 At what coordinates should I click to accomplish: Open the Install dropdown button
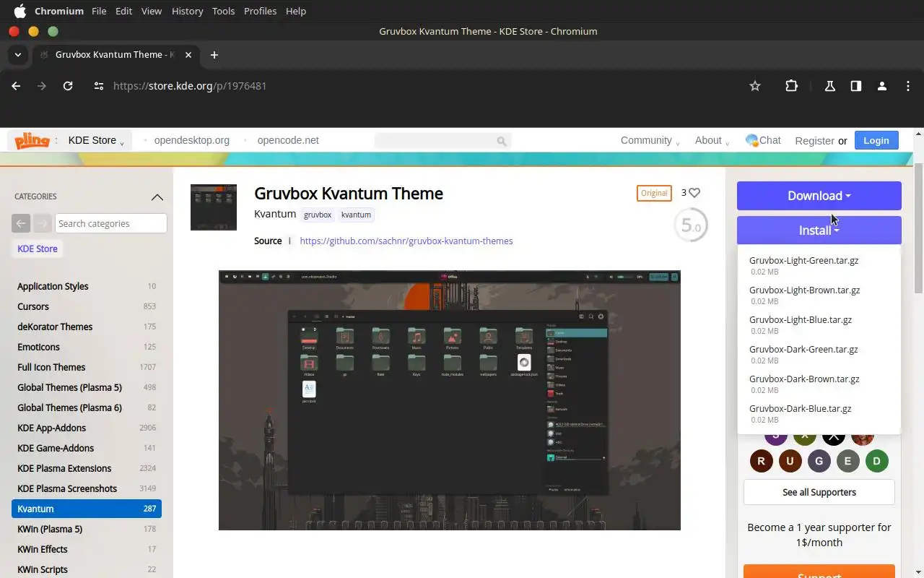point(819,230)
